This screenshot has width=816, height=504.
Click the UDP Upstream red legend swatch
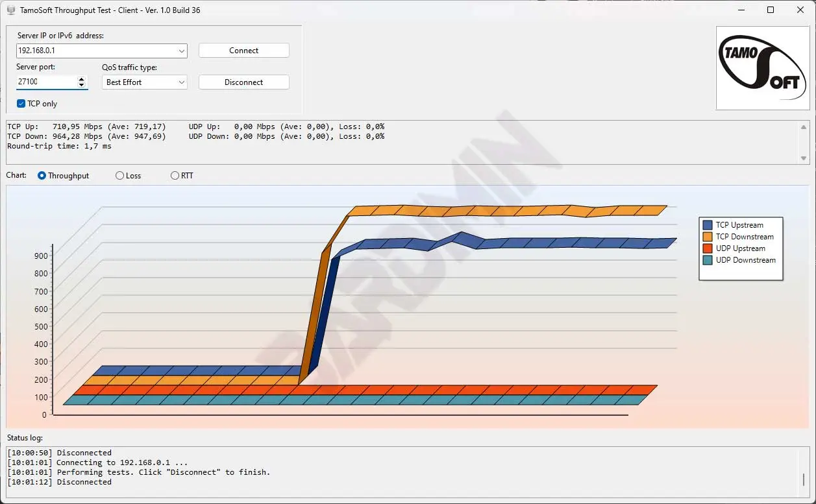click(x=708, y=248)
